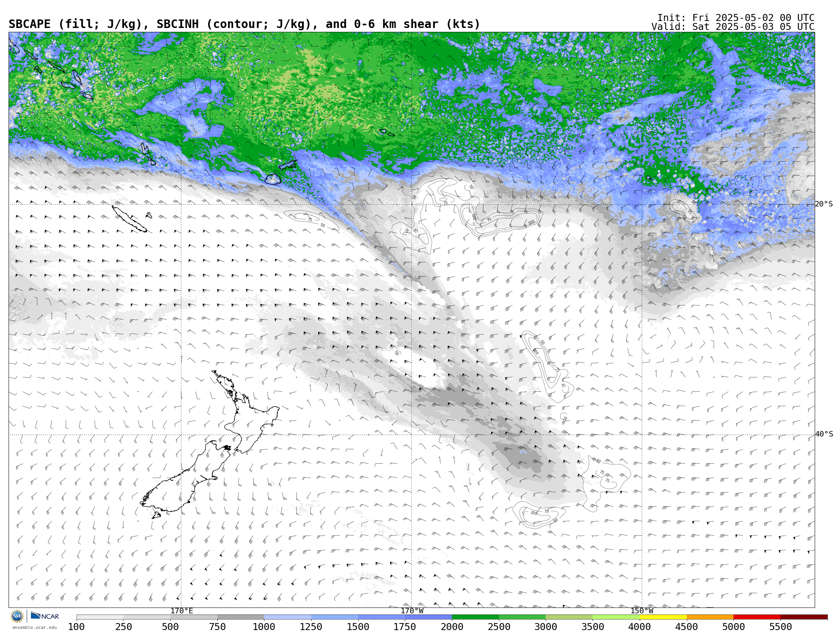
Task: Click the SBCAPE plot title text
Action: tap(244, 24)
